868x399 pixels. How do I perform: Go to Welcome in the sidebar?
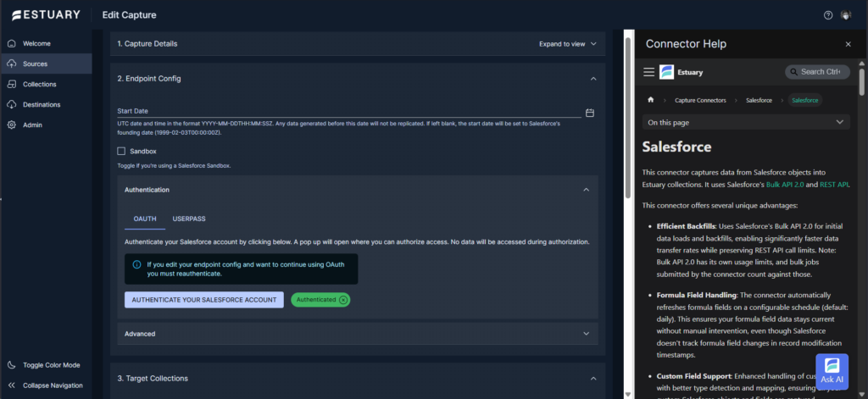point(47,44)
